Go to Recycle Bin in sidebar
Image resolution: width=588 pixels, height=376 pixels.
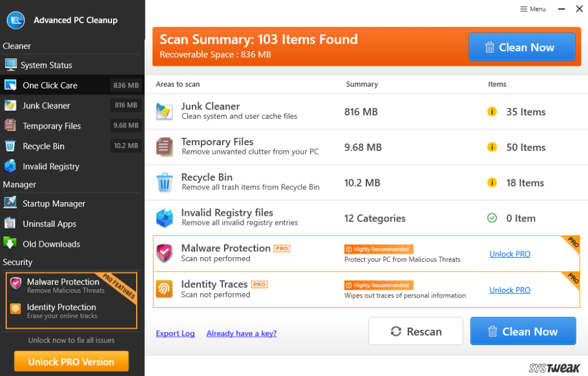click(72, 146)
